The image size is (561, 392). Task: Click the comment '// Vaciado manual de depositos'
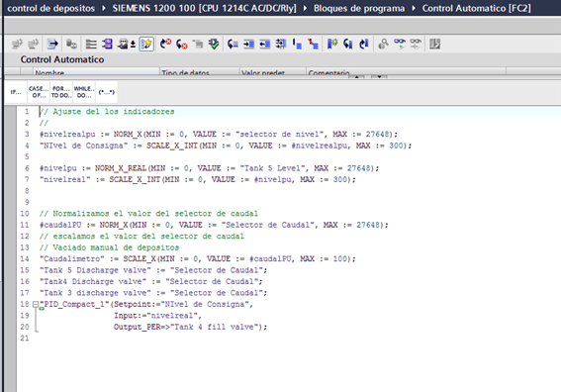point(109,247)
